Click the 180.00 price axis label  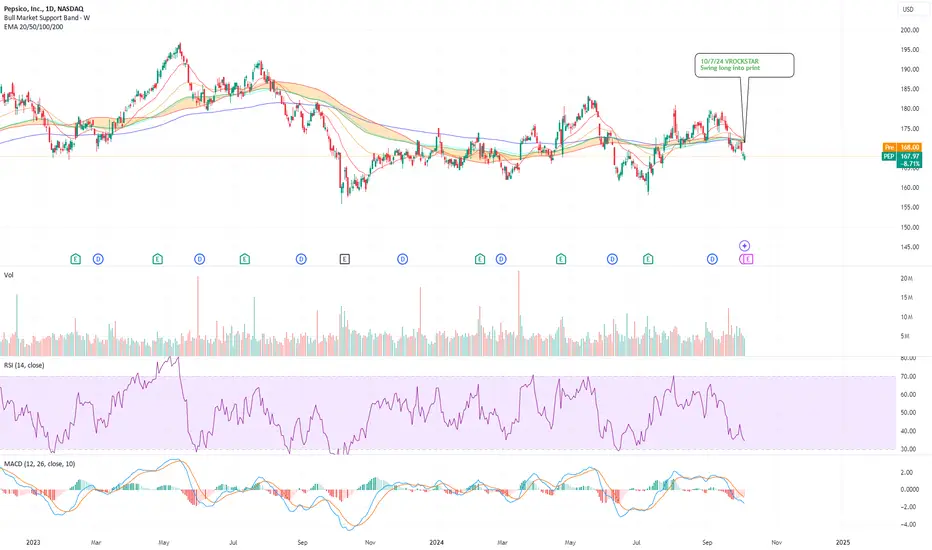909,109
